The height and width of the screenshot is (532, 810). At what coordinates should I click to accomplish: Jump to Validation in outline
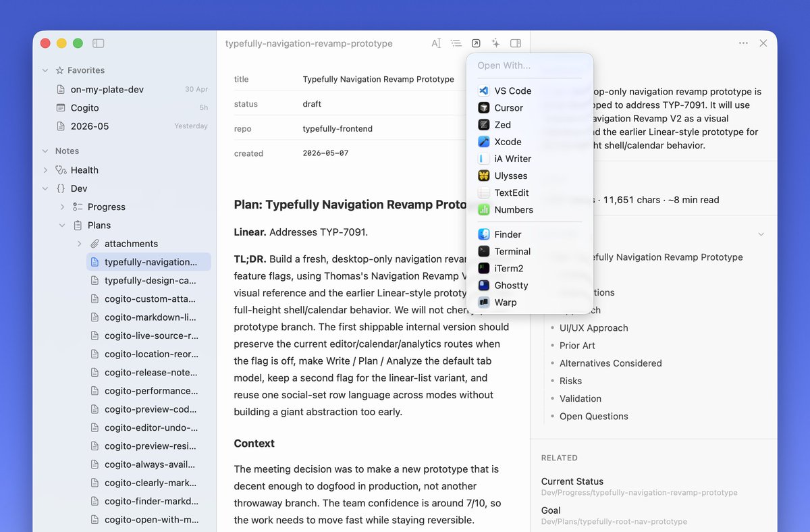coord(580,398)
